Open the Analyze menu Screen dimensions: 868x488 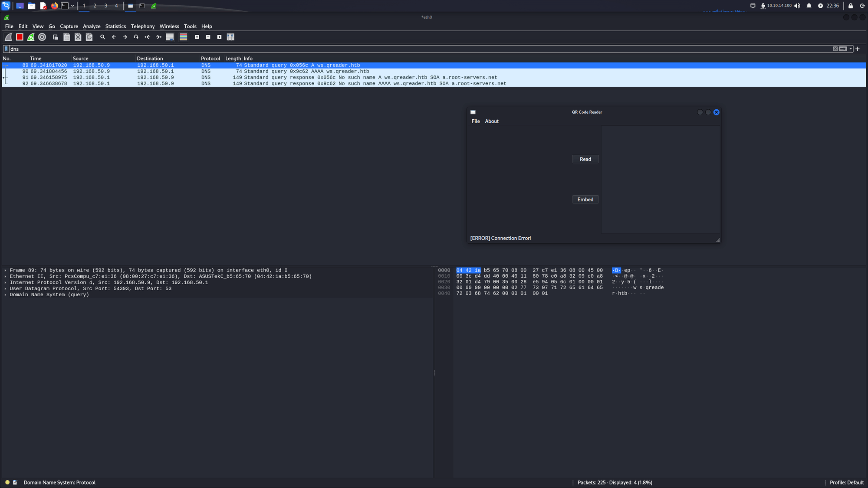92,26
